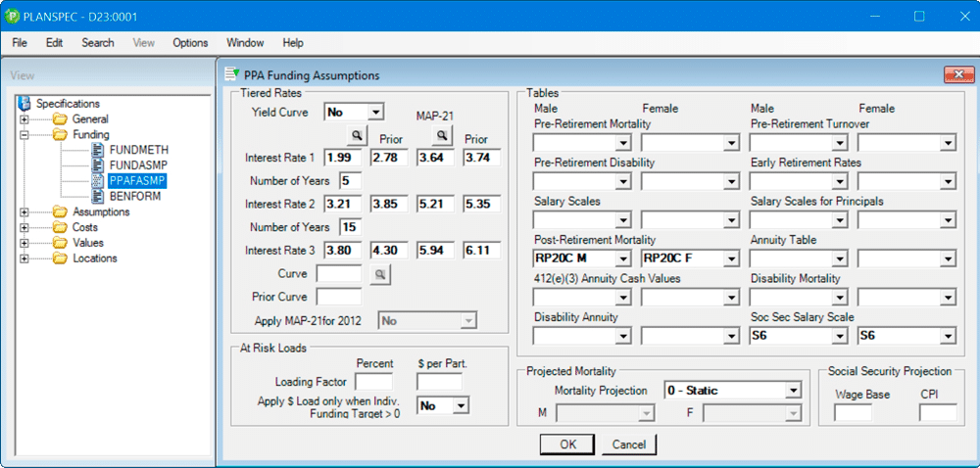Click the Wage Base field
980x468 pixels.
point(854,412)
